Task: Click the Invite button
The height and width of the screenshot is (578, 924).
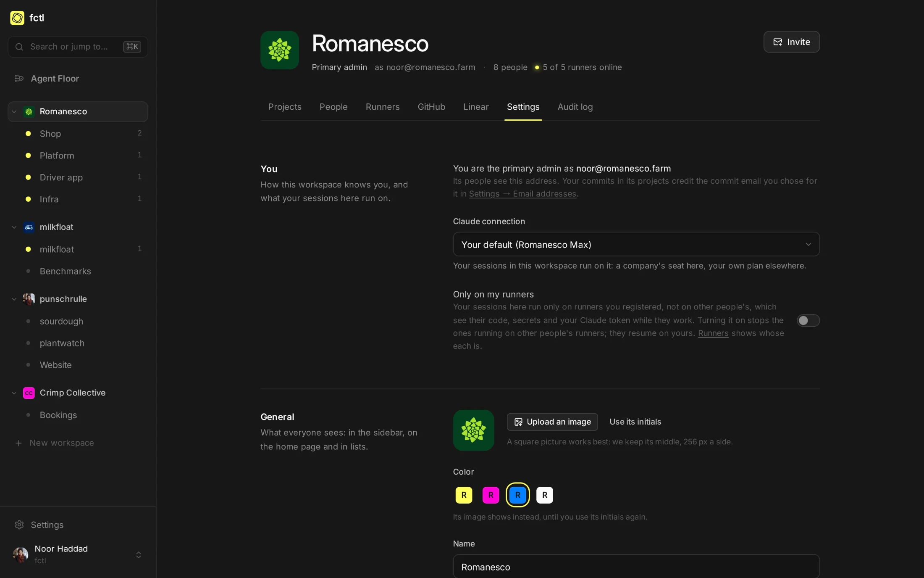Action: pyautogui.click(x=791, y=42)
